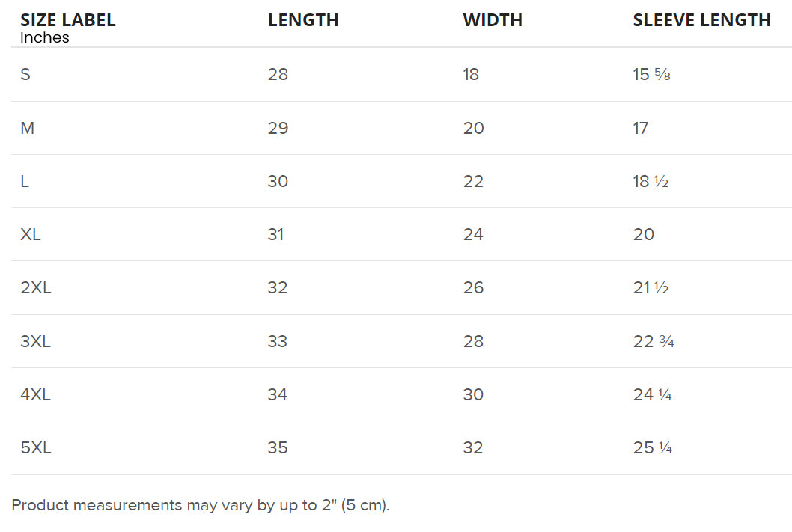Screen dimensions: 792x532
Task: Click the product measurements disclaimer text
Action: pos(201,505)
